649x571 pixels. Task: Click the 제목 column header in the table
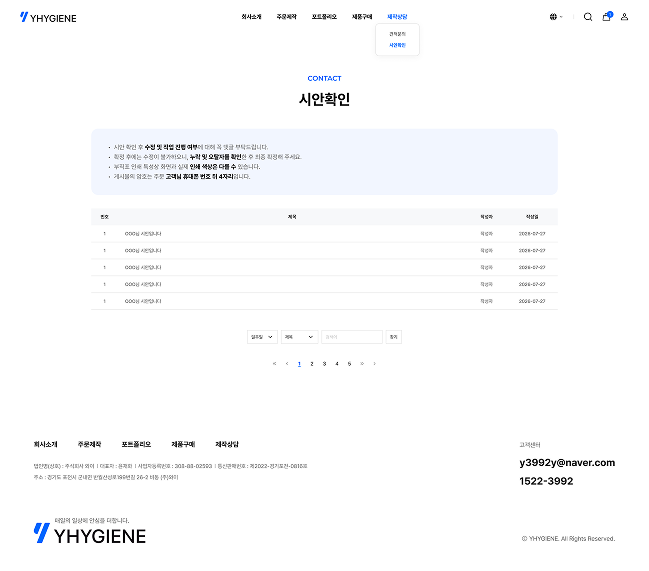coord(292,217)
